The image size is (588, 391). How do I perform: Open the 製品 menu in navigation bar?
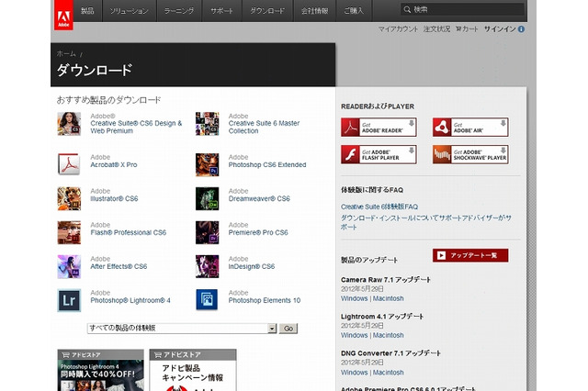(87, 11)
